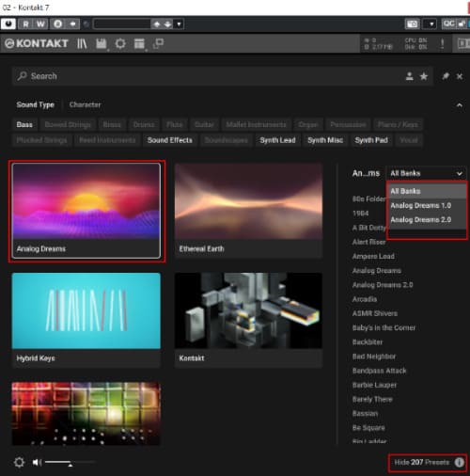Select the Bandpass Attack preset

tap(380, 371)
